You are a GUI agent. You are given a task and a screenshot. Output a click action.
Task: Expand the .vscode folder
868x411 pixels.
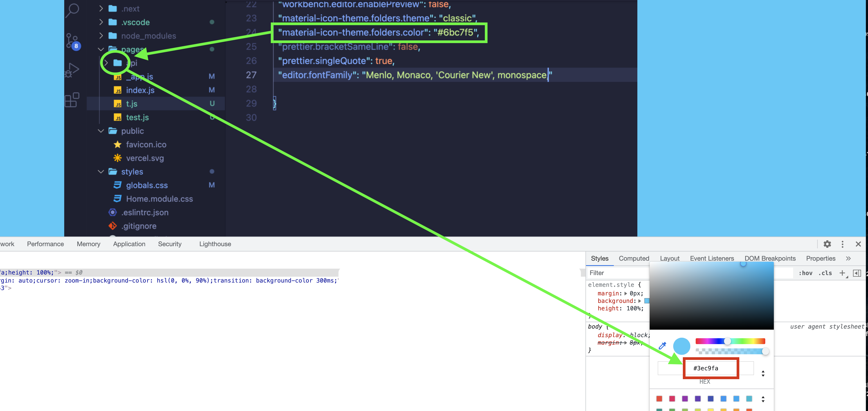[101, 22]
